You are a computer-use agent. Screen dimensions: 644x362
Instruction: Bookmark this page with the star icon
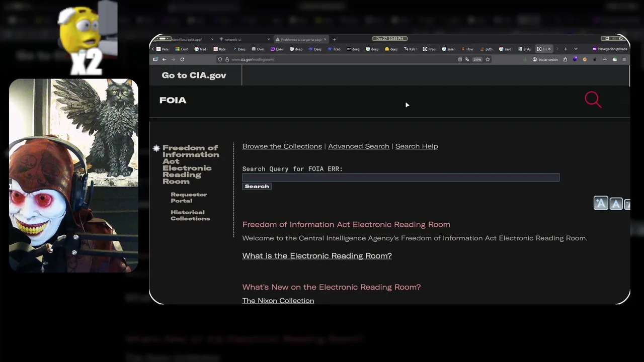[488, 59]
